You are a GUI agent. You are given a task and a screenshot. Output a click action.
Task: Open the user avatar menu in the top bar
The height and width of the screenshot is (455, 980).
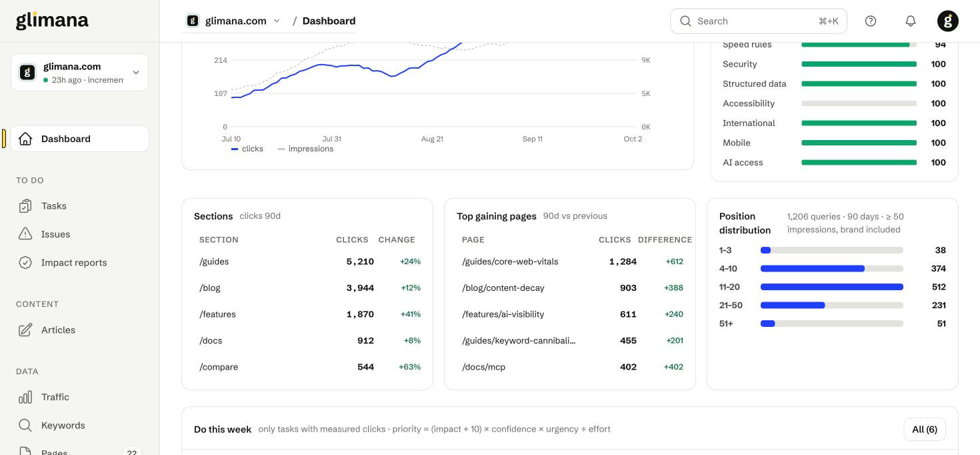coord(948,21)
